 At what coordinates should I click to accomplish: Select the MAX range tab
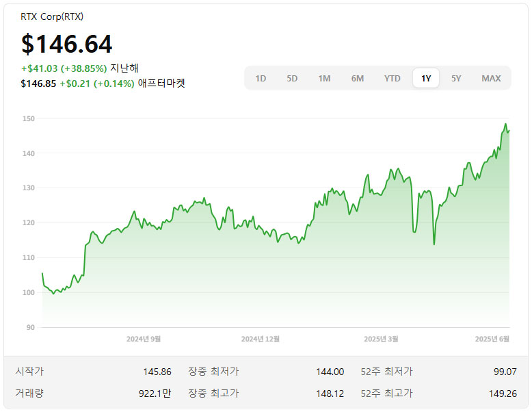point(491,79)
